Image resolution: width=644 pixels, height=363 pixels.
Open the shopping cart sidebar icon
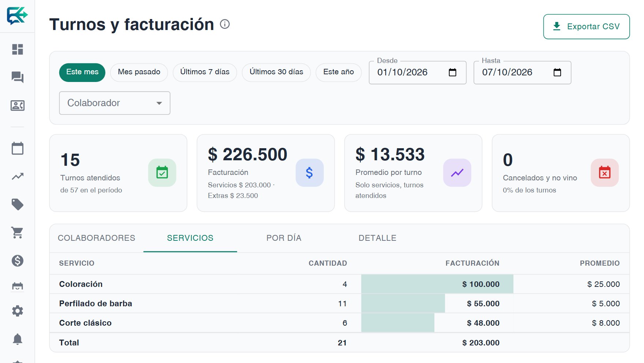[18, 232]
